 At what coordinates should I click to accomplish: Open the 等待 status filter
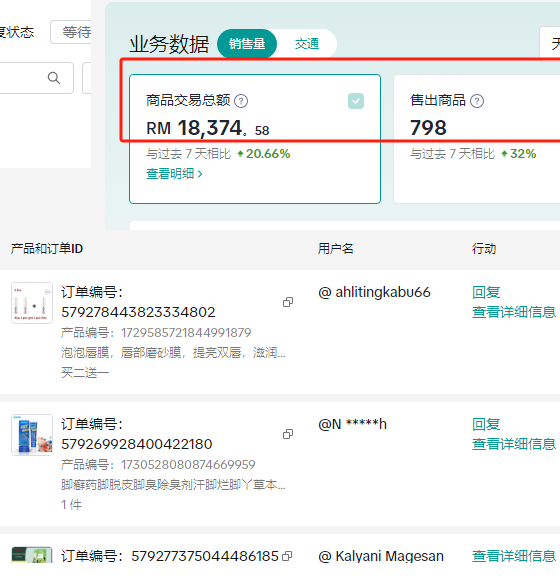click(71, 32)
